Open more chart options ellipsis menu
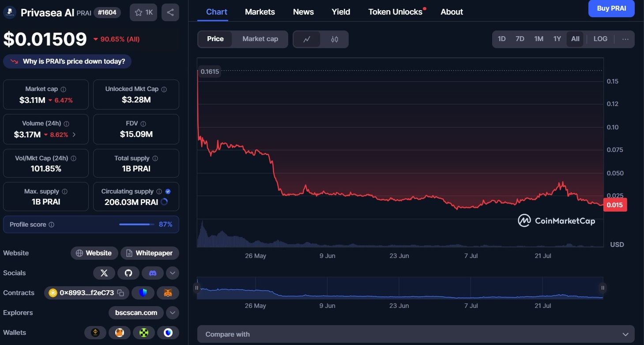The height and width of the screenshot is (345, 644). [x=625, y=39]
